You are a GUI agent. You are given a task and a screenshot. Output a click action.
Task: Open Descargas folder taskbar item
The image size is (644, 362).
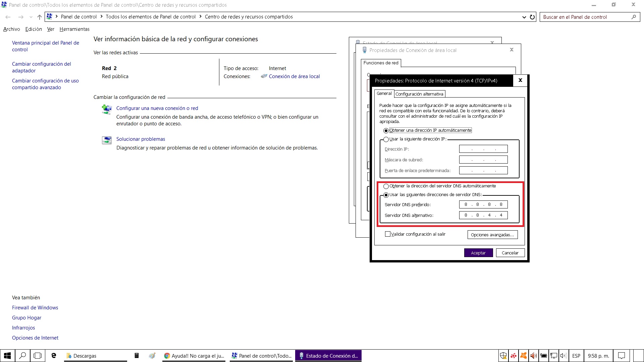[x=96, y=356]
